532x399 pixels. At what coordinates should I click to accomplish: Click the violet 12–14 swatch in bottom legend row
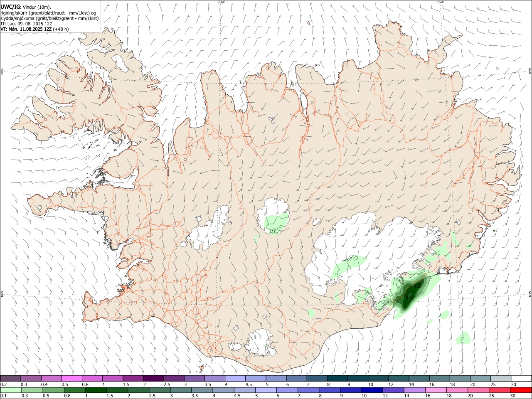pos(393,390)
